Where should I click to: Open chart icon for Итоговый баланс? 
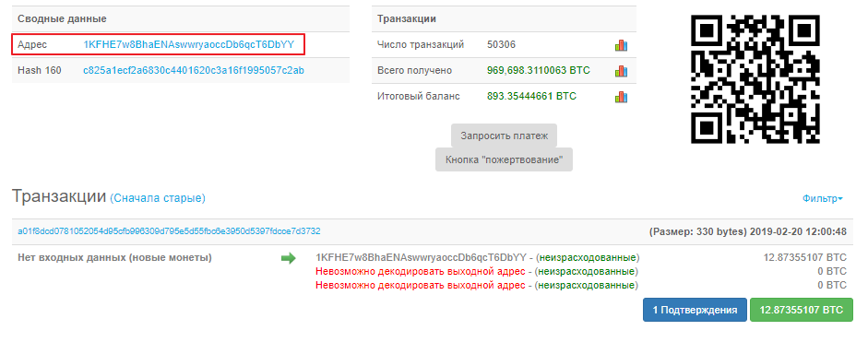[x=621, y=97]
